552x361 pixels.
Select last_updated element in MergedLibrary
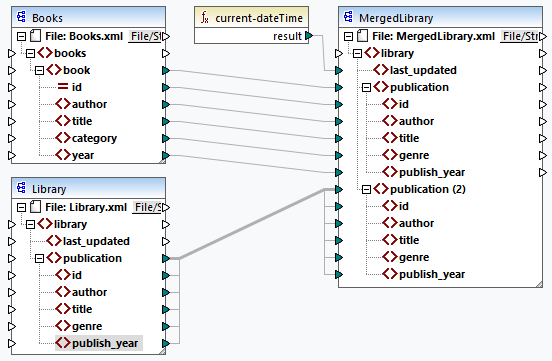tap(423, 70)
